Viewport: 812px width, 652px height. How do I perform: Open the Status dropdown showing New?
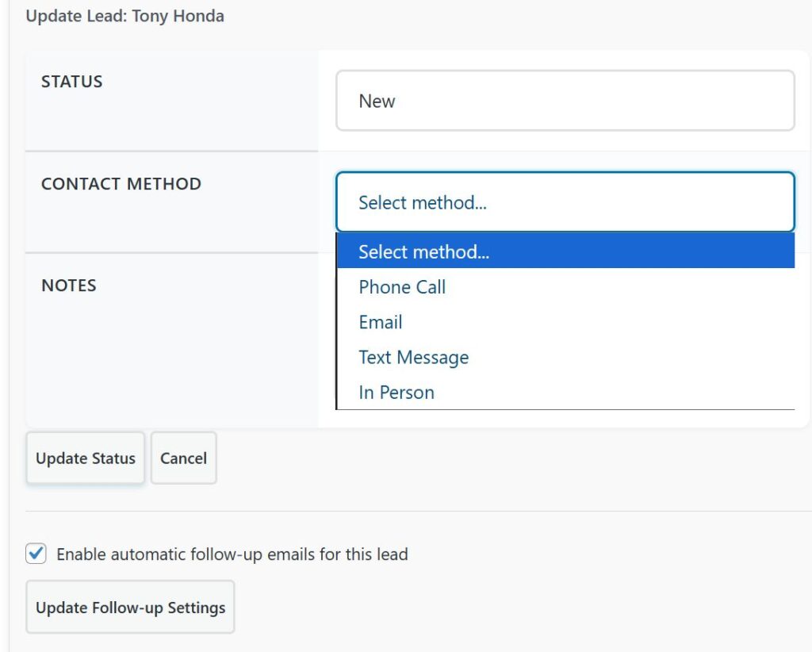point(565,101)
